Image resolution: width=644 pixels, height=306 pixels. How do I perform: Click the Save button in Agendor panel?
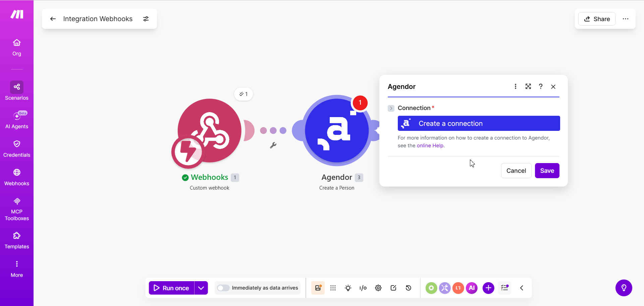click(547, 171)
